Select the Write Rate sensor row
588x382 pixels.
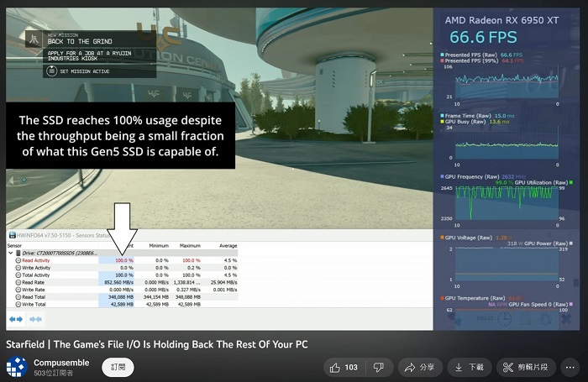[x=123, y=290]
